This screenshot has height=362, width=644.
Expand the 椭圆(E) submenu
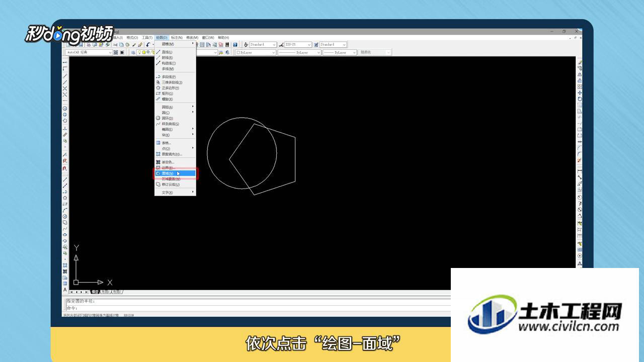tap(175, 129)
